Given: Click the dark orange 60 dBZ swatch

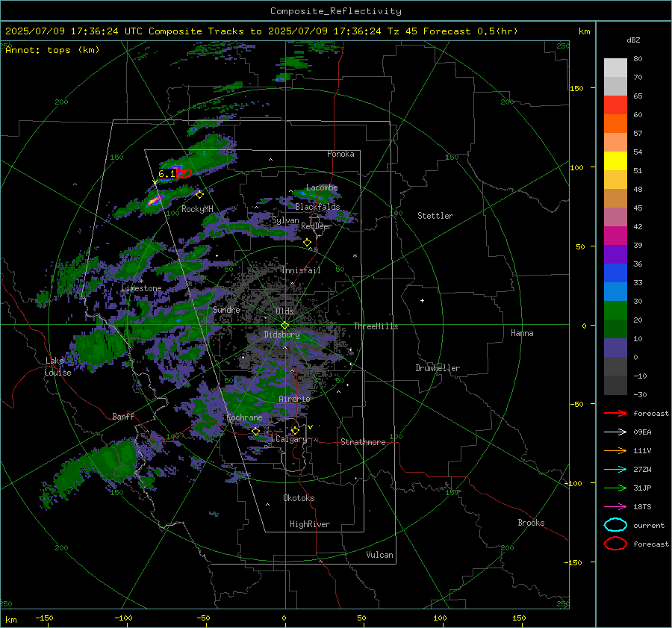Looking at the screenshot, I should pyautogui.click(x=615, y=124).
